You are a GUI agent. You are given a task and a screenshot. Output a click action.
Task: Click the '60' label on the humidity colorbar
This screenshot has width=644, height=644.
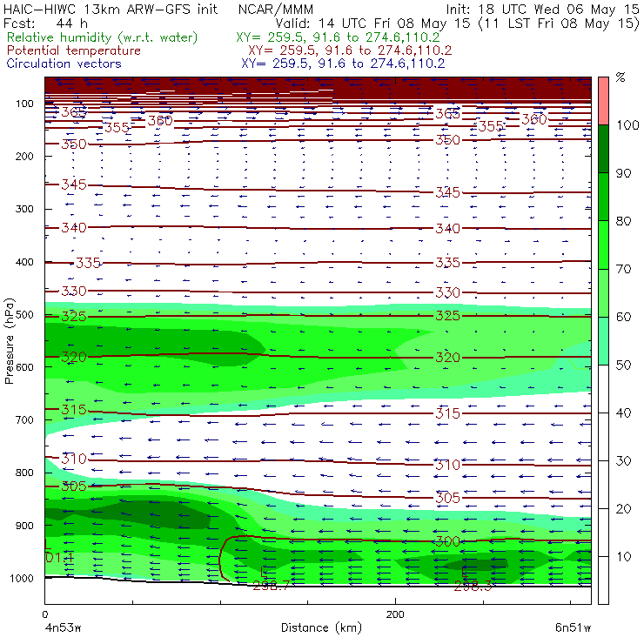(x=624, y=317)
